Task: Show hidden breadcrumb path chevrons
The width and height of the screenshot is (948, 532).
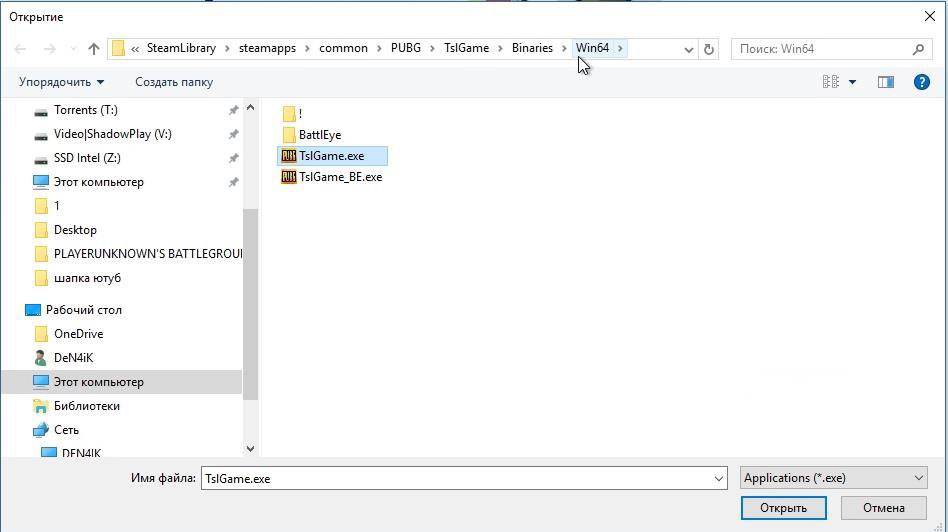Action: (135, 48)
